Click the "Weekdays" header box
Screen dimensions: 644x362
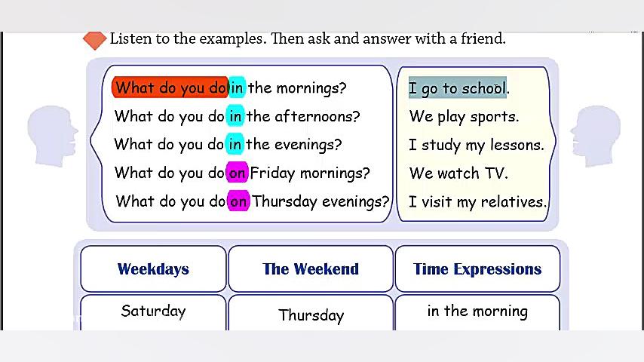click(153, 269)
